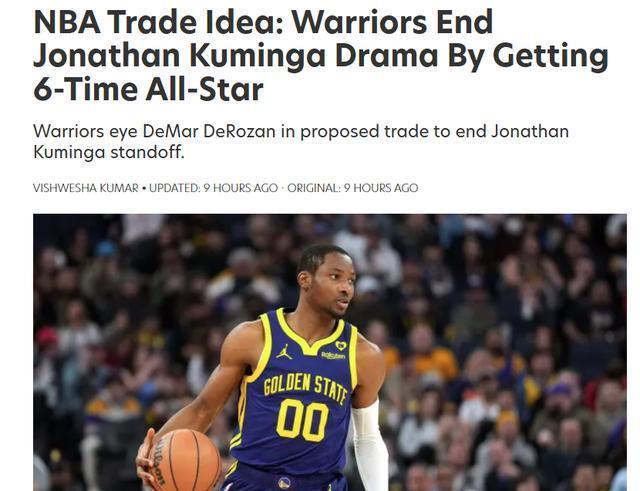Click the heart-shaped patch on jersey collar
640x491 pixels.
click(340, 346)
